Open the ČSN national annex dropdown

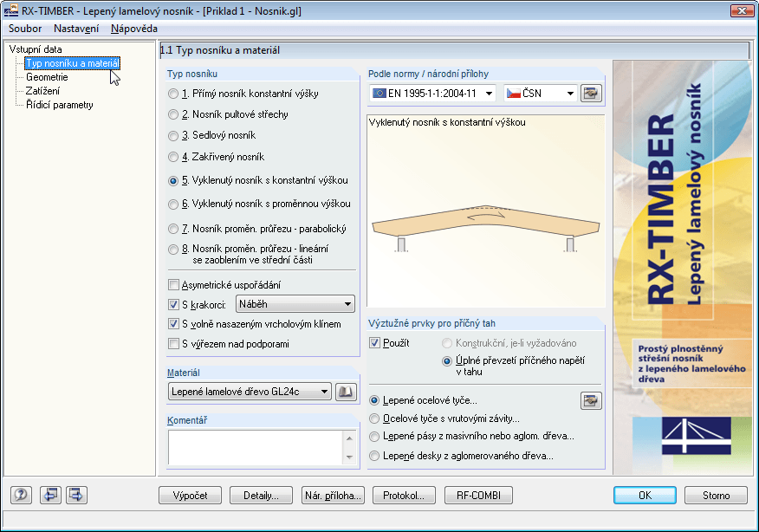point(540,94)
